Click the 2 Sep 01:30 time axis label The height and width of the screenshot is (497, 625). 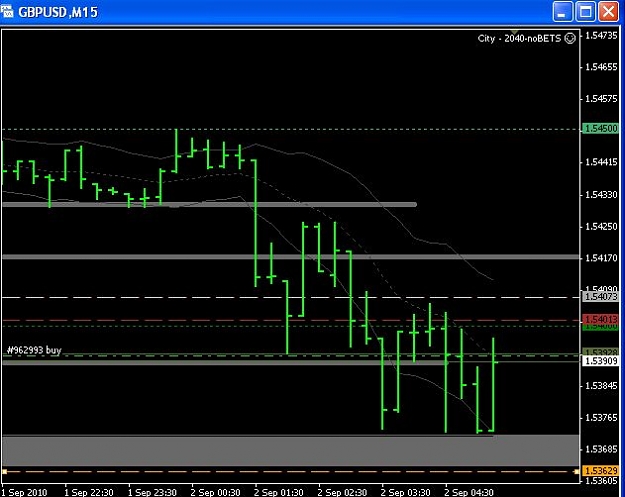point(279,492)
